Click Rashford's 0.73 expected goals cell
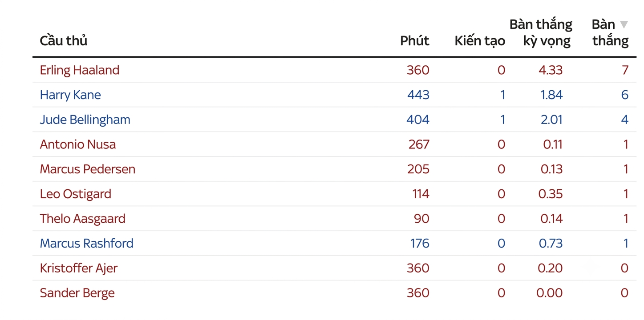Image resolution: width=644 pixels, height=320 pixels. click(551, 244)
